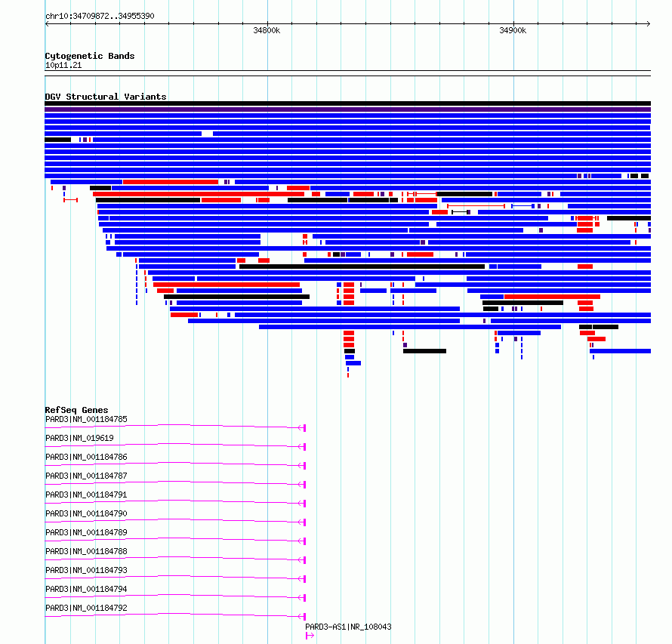Click PARD3|NM_001184790 transcript label
Screen dimensions: 672x644
(86, 513)
